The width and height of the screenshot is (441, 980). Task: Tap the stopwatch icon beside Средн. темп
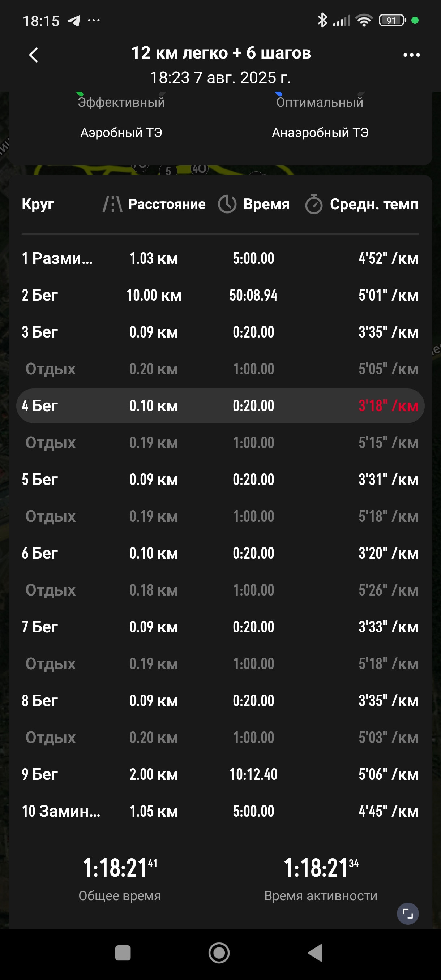314,204
